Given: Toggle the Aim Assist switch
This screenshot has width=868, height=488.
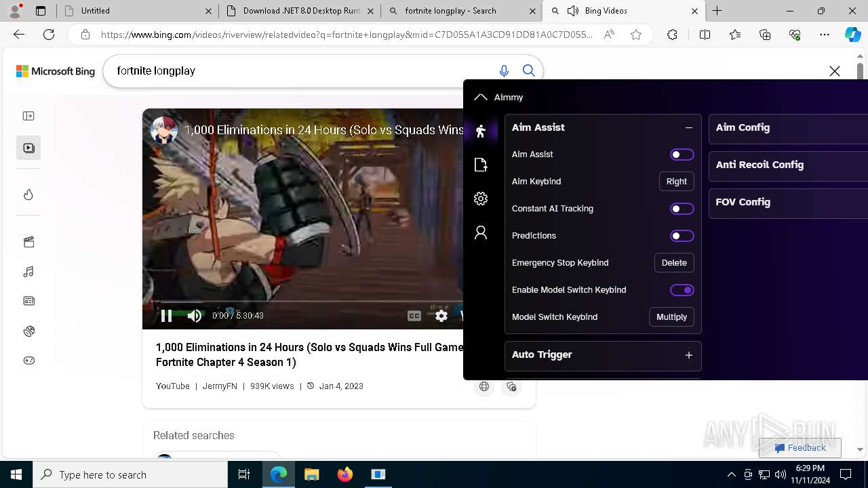Looking at the screenshot, I should pos(682,155).
